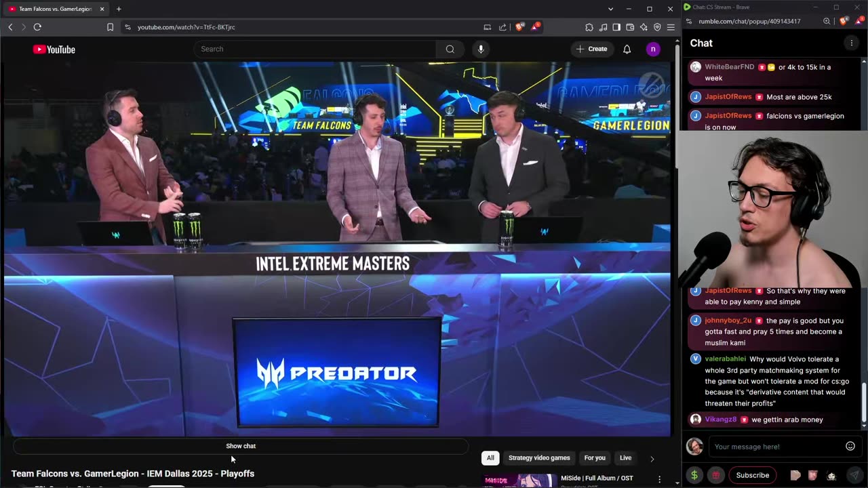Open site settings icon beside the youtube.com URL
Screen dimensions: 868x488
[x=127, y=27]
